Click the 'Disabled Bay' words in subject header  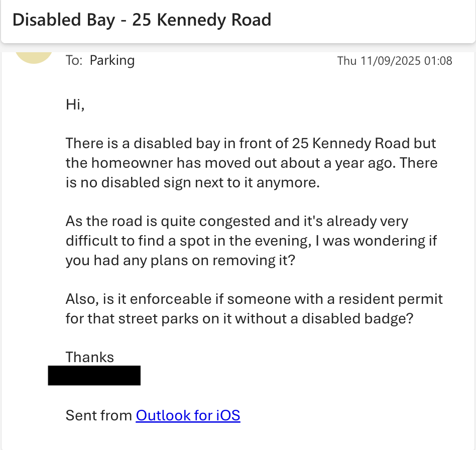64,20
